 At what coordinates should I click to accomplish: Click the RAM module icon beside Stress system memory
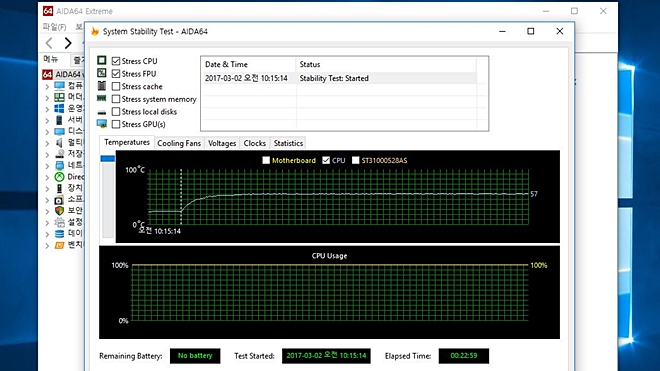(101, 98)
